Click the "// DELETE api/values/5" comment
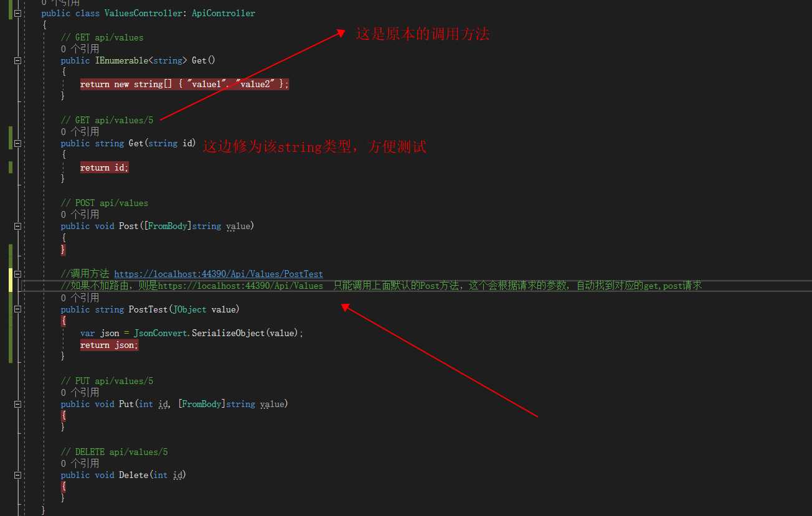 click(114, 451)
